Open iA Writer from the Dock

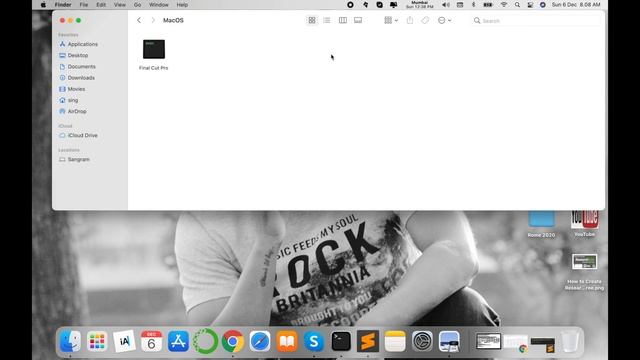point(124,341)
